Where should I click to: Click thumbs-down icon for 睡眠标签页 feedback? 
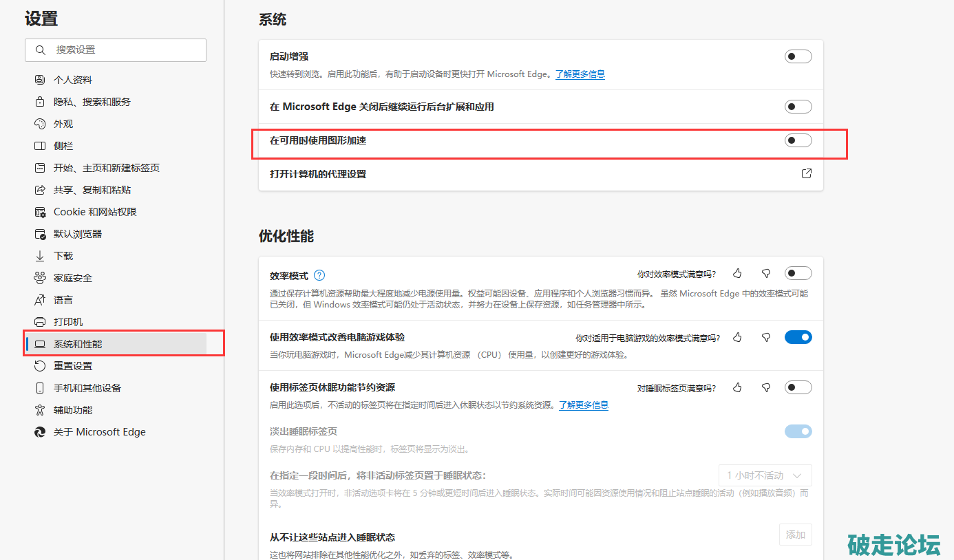tap(765, 388)
